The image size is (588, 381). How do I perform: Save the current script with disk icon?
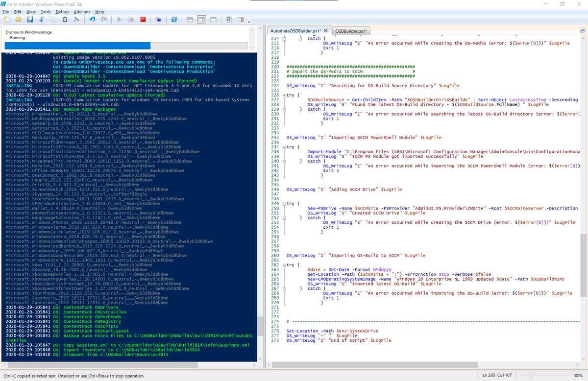[x=30, y=20]
